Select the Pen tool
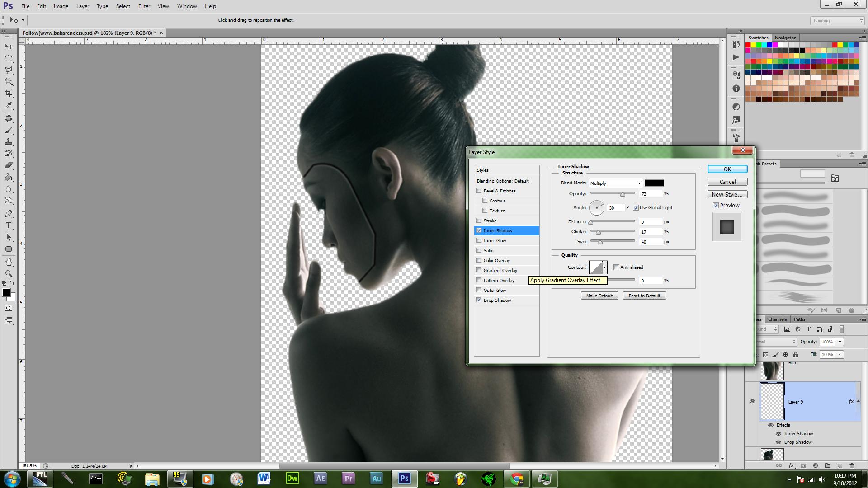 [x=9, y=214]
